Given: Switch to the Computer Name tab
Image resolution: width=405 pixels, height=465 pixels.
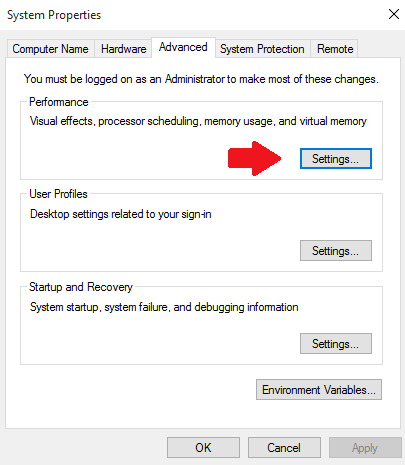Looking at the screenshot, I should [x=51, y=49].
